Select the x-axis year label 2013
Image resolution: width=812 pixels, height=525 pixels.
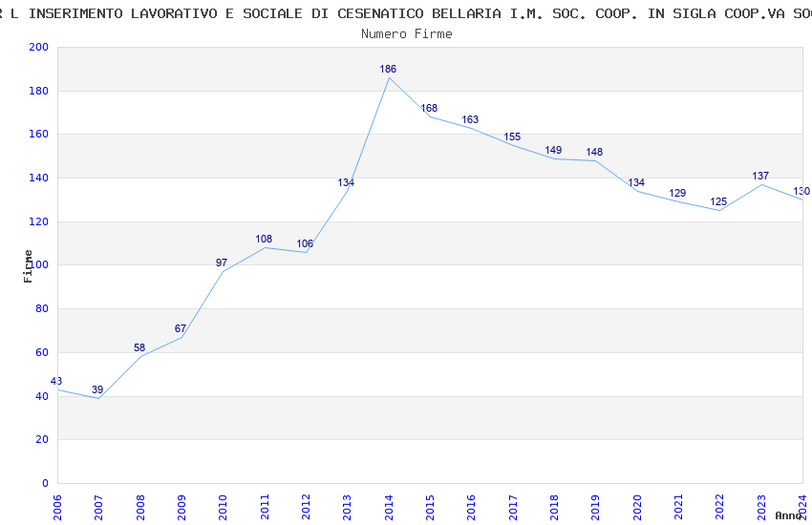click(x=348, y=508)
